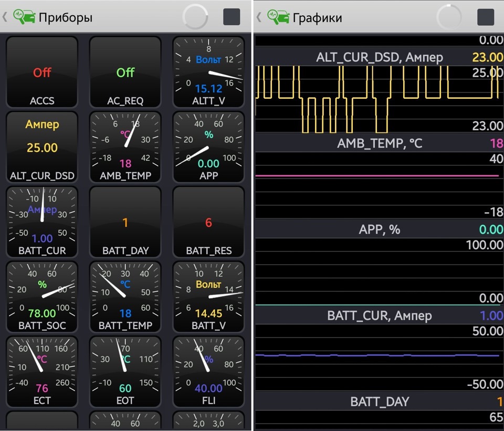Tap the purple BATT_CUR graph plot
This screenshot has width=504, height=431.
tap(379, 358)
